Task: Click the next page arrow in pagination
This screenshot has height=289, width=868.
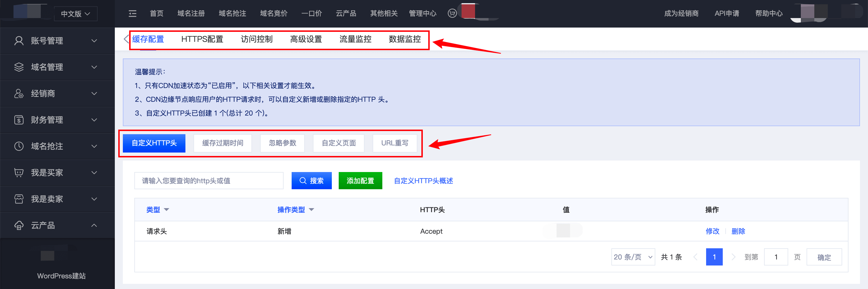Action: pyautogui.click(x=733, y=257)
